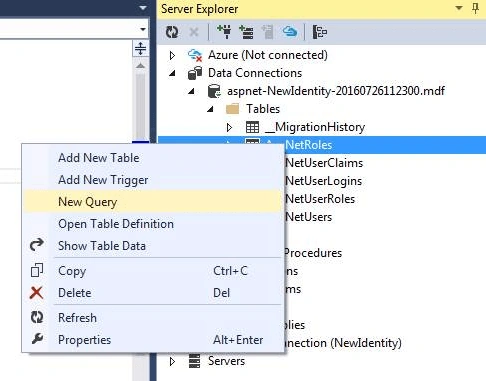The height and width of the screenshot is (381, 486).
Task: Select the Servers label
Action: click(226, 361)
